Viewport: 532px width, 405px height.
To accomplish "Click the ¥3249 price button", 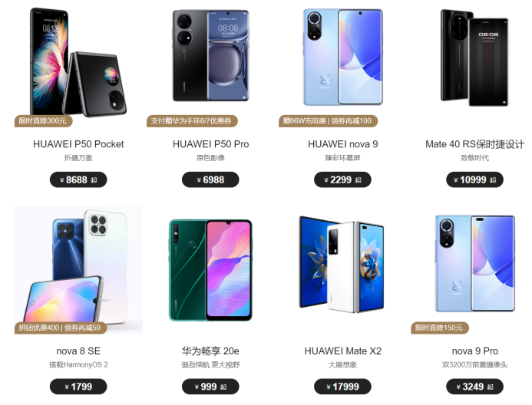I will pyautogui.click(x=474, y=387).
